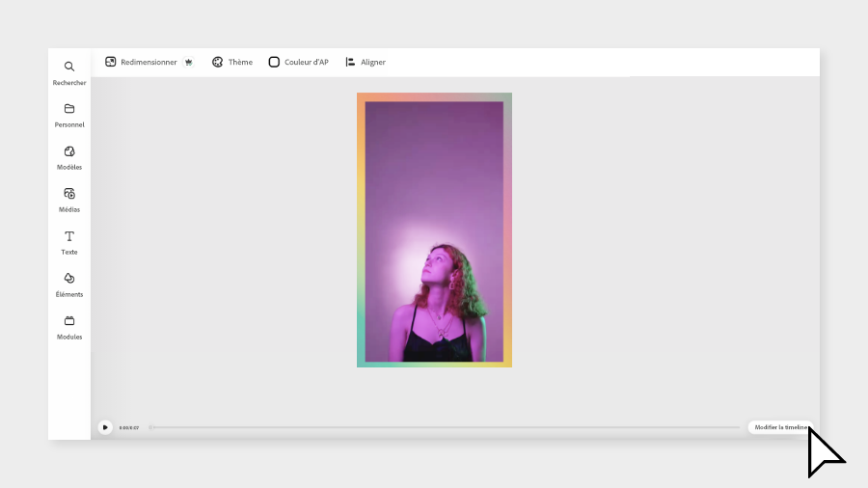This screenshot has height=488, width=868.
Task: Open the Modules panel
Action: click(69, 328)
